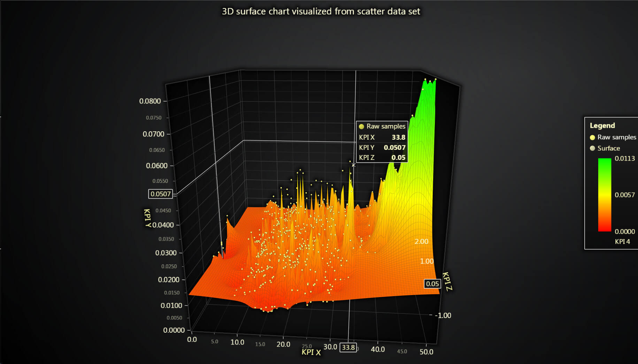Click the yellow Raw samples legend icon

tap(592, 137)
